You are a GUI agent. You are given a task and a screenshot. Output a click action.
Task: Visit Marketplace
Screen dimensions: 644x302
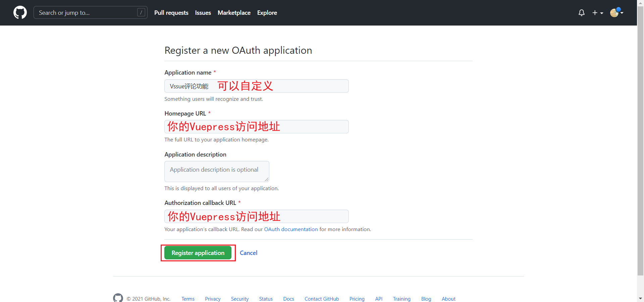coord(234,13)
